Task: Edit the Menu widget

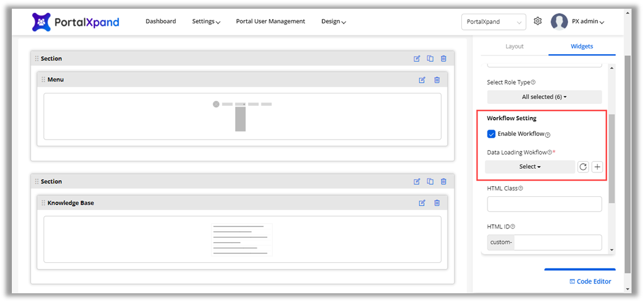Action: click(422, 80)
